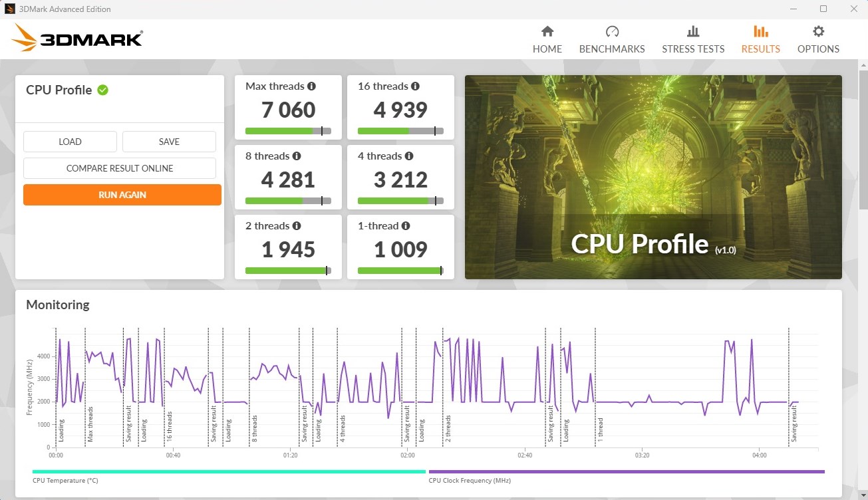The width and height of the screenshot is (868, 500).
Task: Click the SAVE button
Action: coord(169,142)
